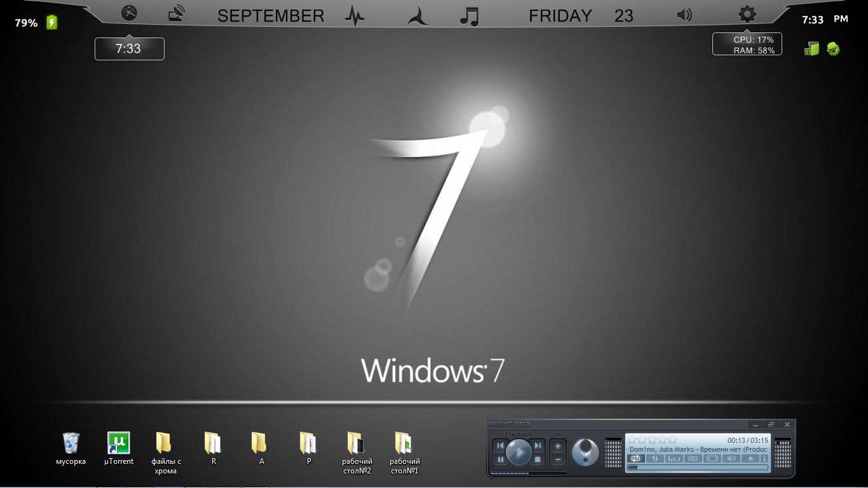868x488 pixels.
Task: Open track info button in Knight Deck
Action: pos(764,458)
